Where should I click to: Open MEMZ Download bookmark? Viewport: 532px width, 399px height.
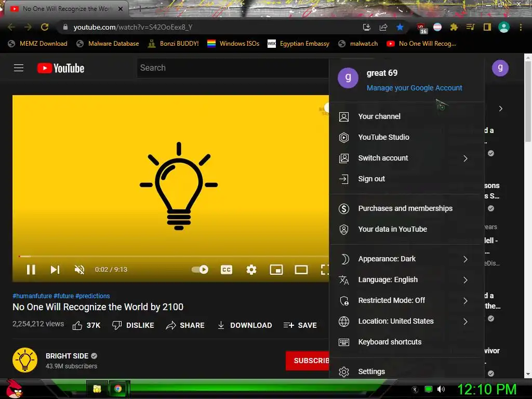pyautogui.click(x=37, y=44)
